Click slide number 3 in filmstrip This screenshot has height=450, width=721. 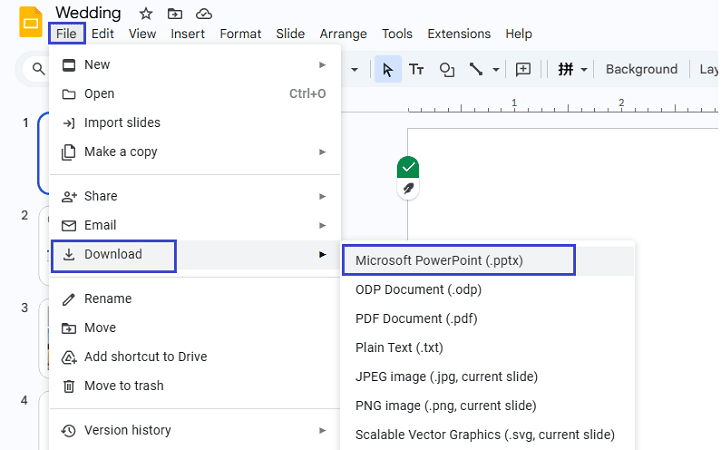coord(25,308)
